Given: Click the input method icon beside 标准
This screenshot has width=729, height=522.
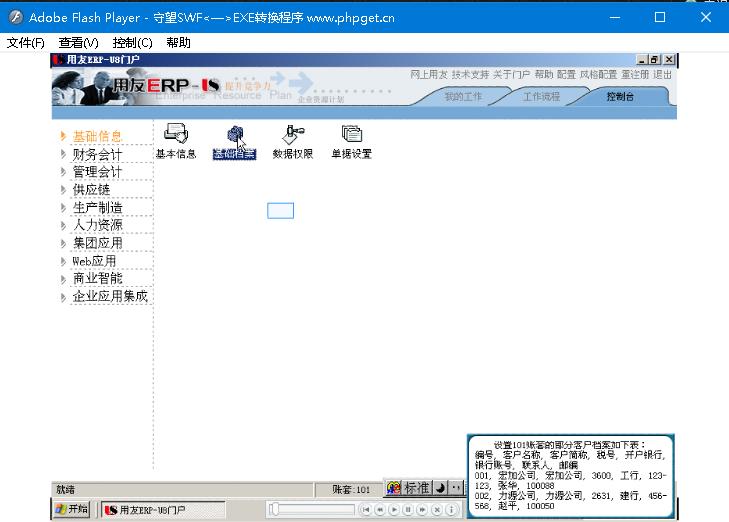Looking at the screenshot, I should coord(393,488).
